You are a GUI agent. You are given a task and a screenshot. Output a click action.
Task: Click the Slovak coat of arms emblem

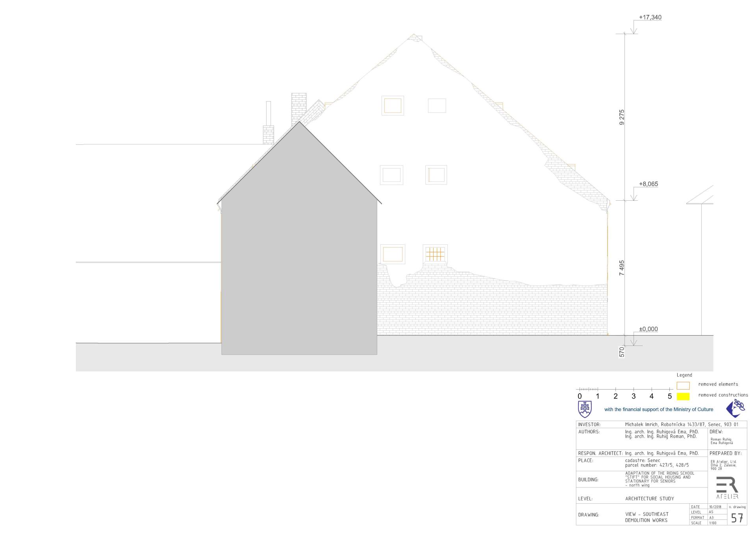point(584,409)
